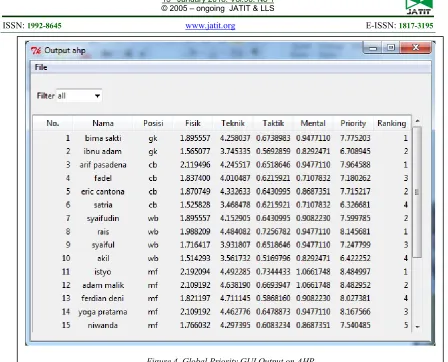The height and width of the screenshot is (362, 448).
Task: Click Fisik value 2.119496
Action: (x=195, y=165)
